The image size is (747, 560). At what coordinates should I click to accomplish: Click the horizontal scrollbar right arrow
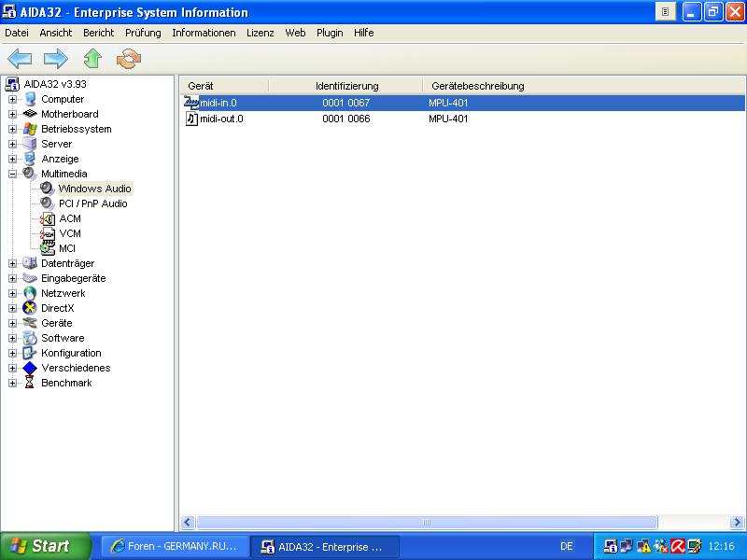click(737, 523)
